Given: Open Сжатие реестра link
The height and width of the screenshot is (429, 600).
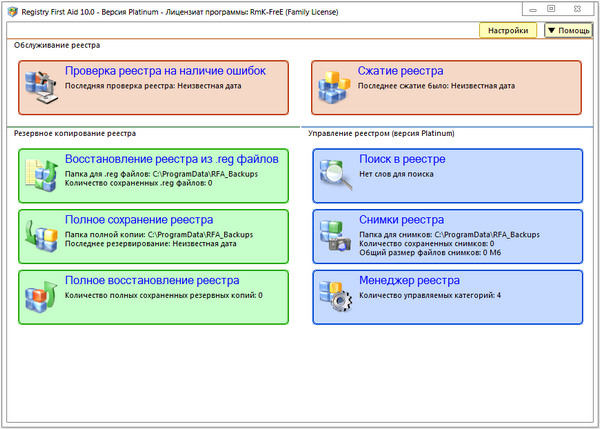Looking at the screenshot, I should [400, 71].
